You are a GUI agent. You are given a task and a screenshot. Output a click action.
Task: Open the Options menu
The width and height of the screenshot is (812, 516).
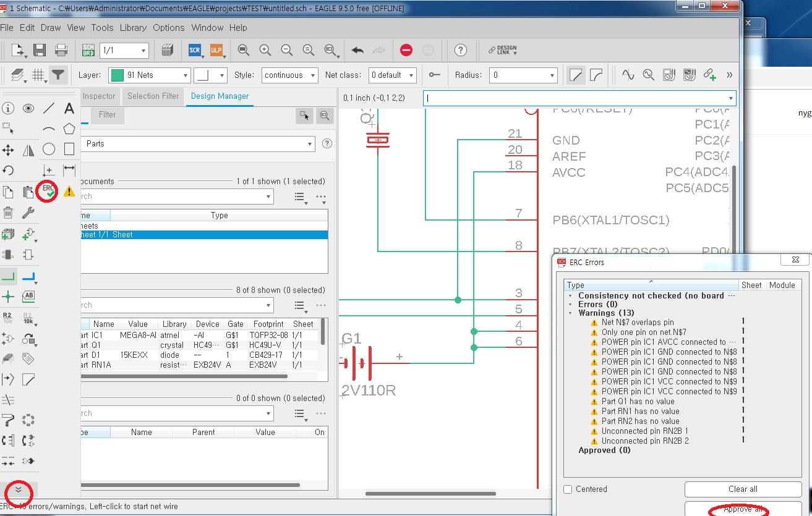169,28
